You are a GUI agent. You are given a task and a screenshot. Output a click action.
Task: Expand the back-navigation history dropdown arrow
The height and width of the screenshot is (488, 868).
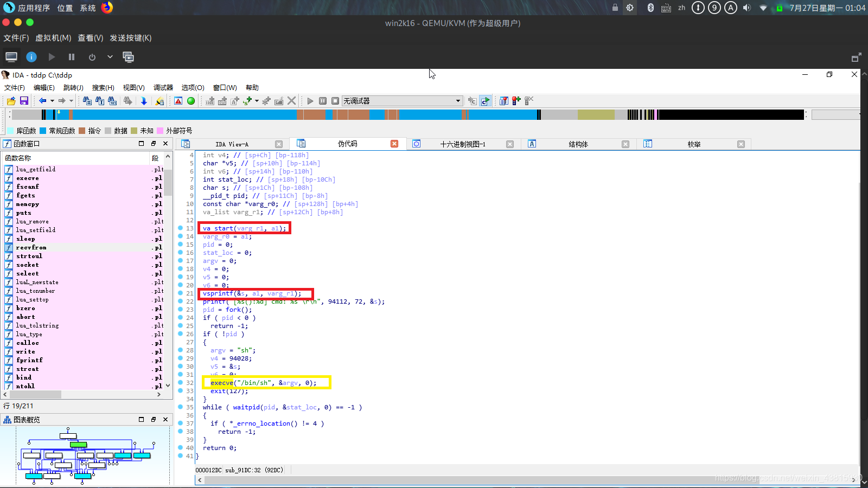(52, 101)
